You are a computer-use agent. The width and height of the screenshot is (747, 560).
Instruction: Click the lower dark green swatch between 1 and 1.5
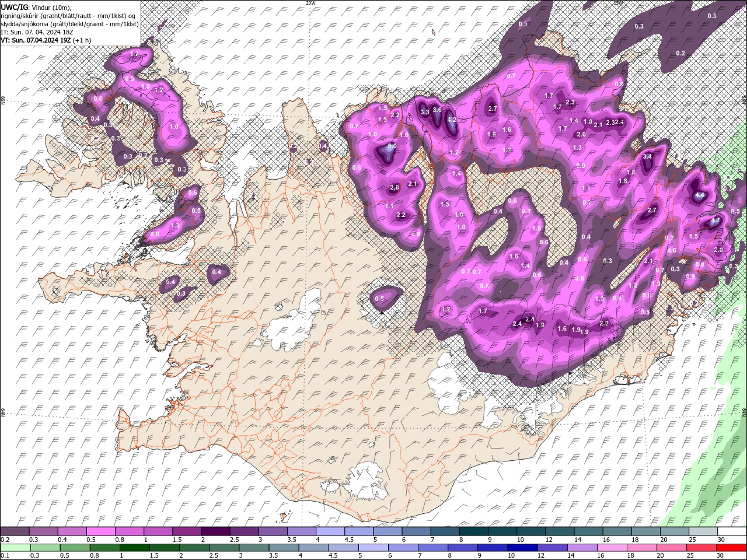(x=135, y=547)
